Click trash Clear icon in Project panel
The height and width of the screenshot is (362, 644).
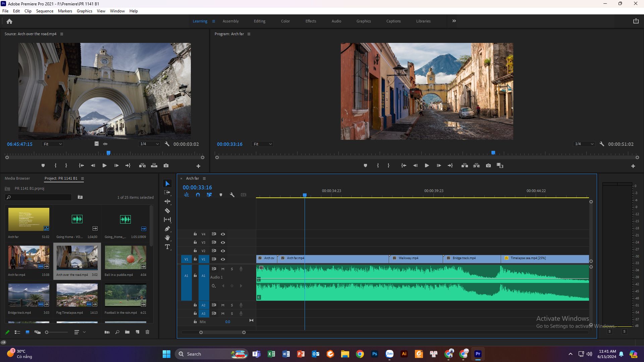coord(147,332)
